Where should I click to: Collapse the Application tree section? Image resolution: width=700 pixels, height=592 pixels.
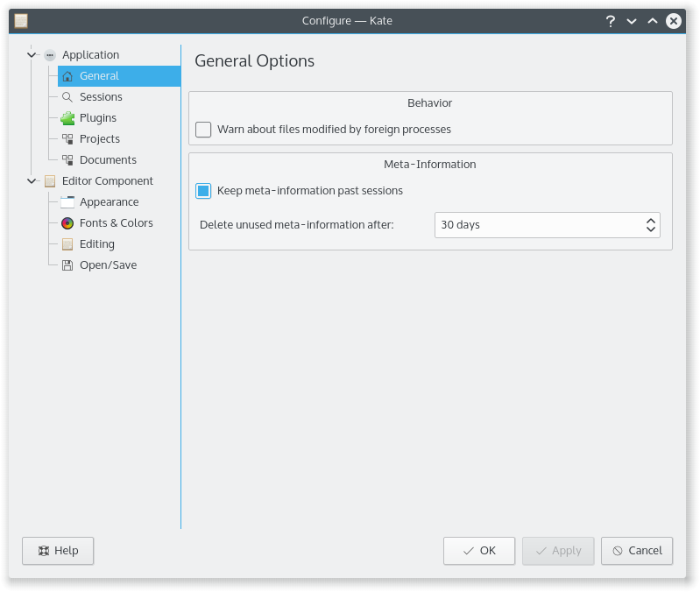coord(32,55)
